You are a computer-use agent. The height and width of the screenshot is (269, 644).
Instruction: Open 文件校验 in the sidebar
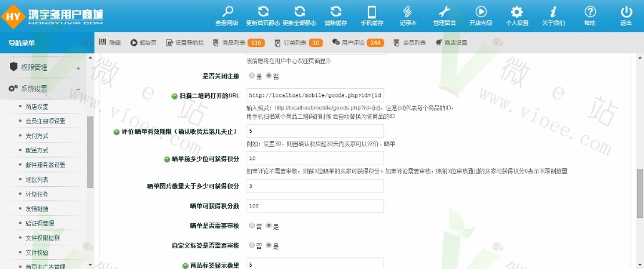tap(37, 253)
